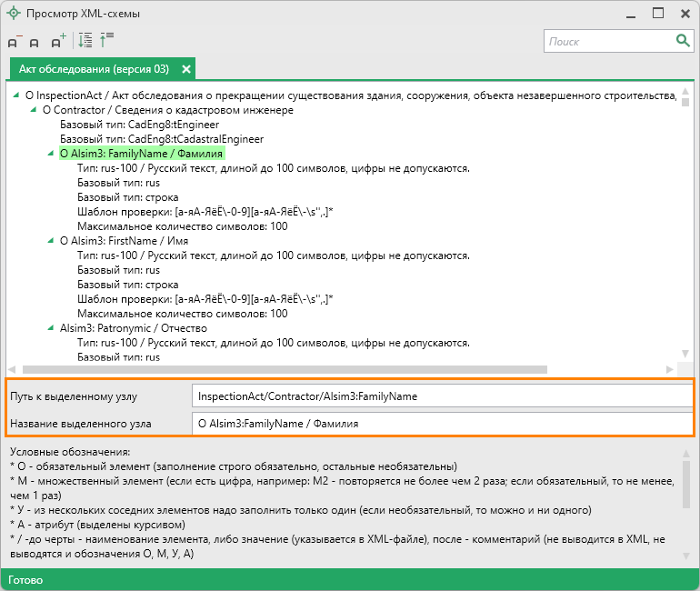Collapse the Patronymic node
The image size is (700, 591).
51,328
